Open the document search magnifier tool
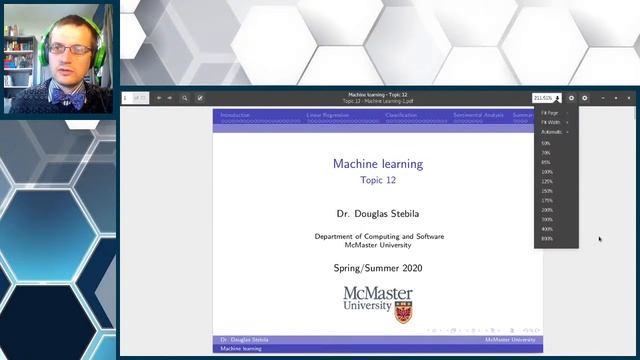This screenshot has height=360, width=640. (185, 98)
